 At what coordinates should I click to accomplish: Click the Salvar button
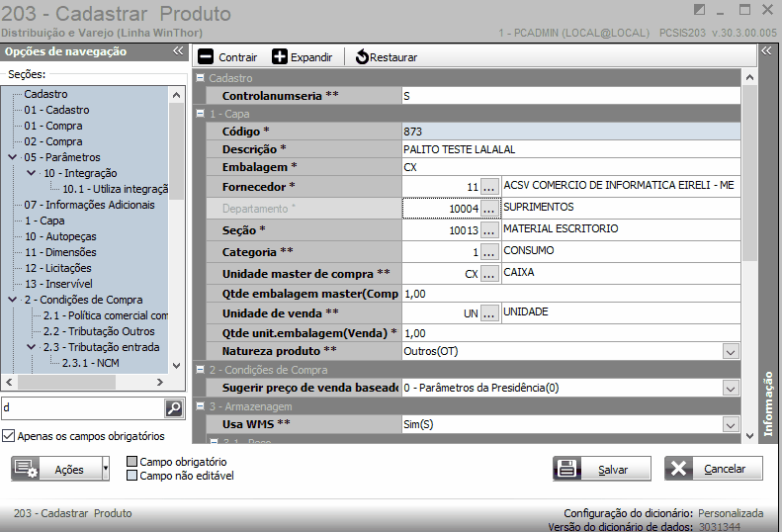[601, 469]
